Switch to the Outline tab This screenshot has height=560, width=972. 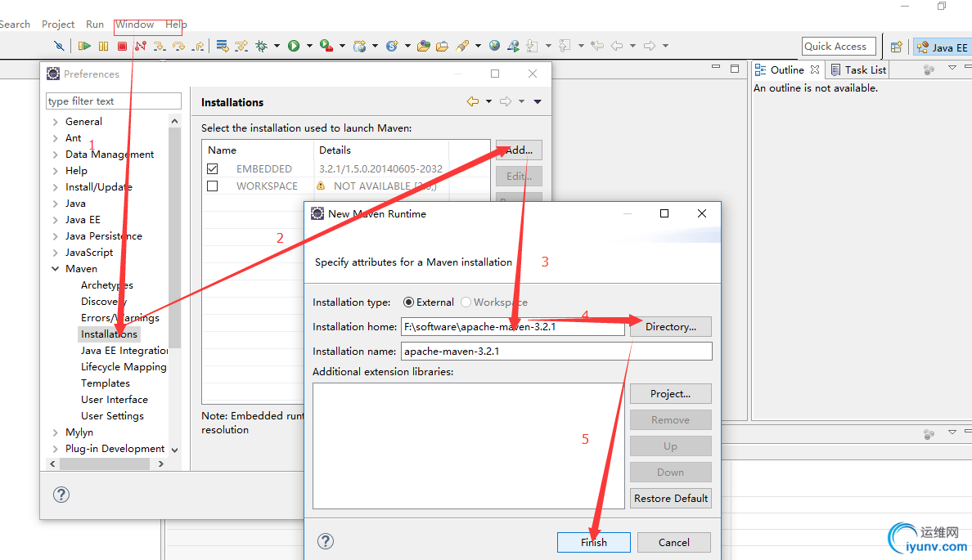(786, 70)
